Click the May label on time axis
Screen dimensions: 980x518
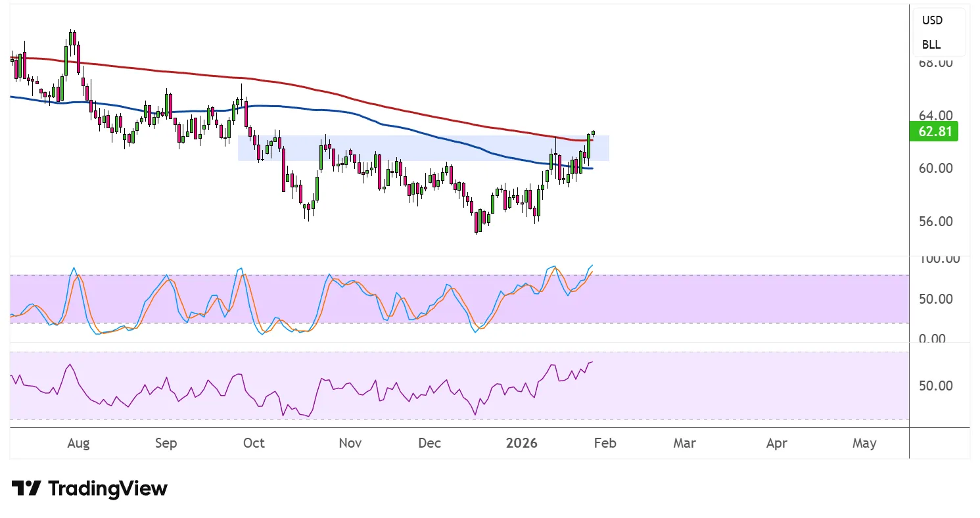point(864,443)
